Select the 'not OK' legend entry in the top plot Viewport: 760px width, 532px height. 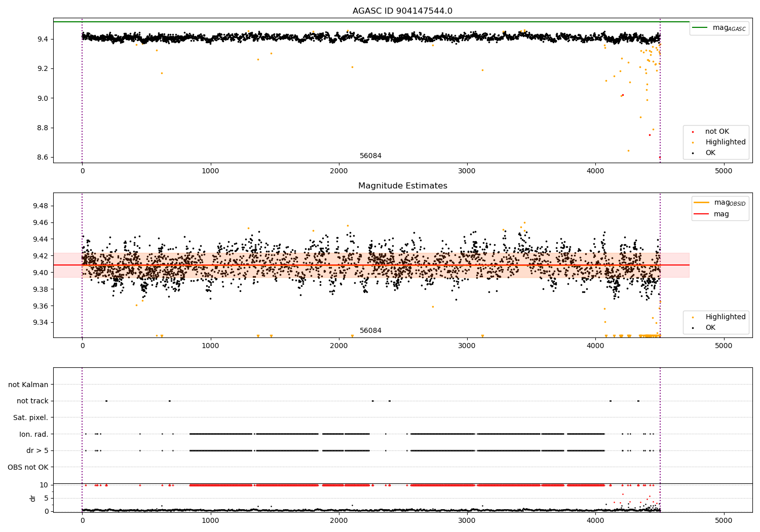(x=717, y=132)
